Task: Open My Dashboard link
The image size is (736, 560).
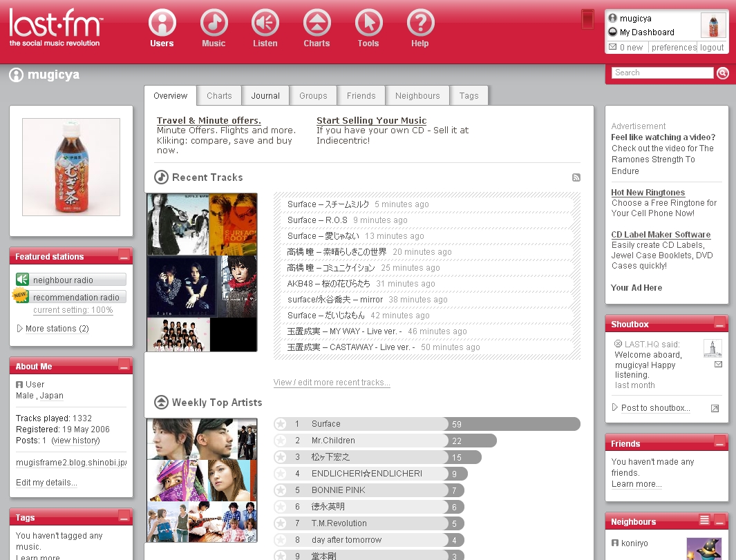Action: click(647, 32)
